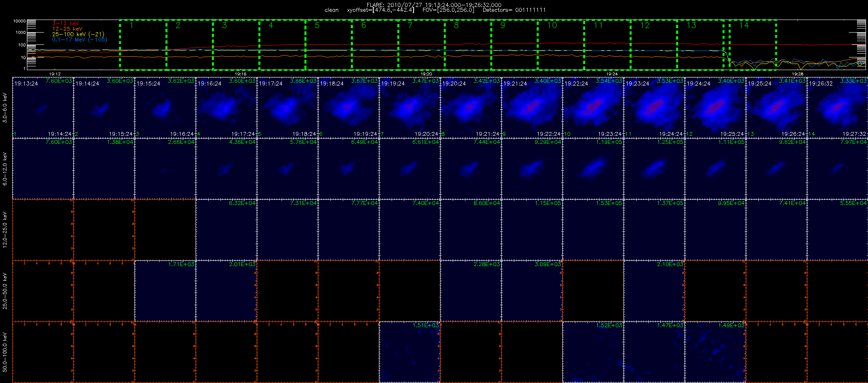This screenshot has width=868, height=383.
Task: Click the 19:27:32 end-time label
Action: coord(855,134)
